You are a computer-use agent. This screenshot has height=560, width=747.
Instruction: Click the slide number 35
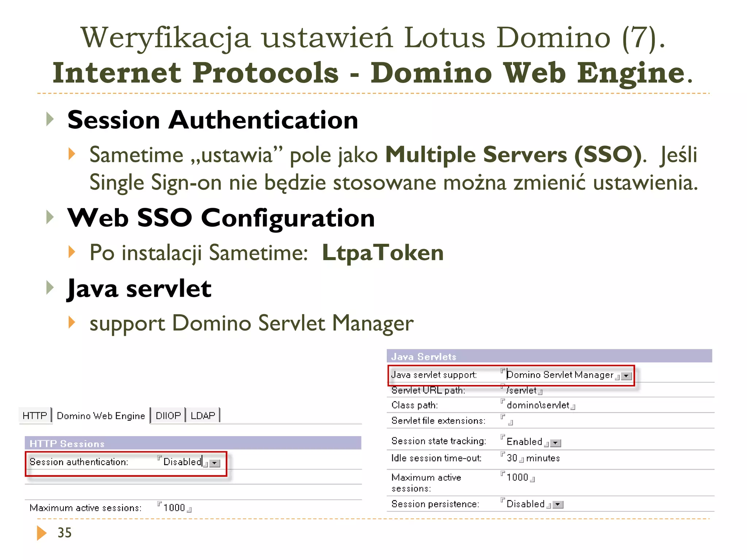click(65, 533)
